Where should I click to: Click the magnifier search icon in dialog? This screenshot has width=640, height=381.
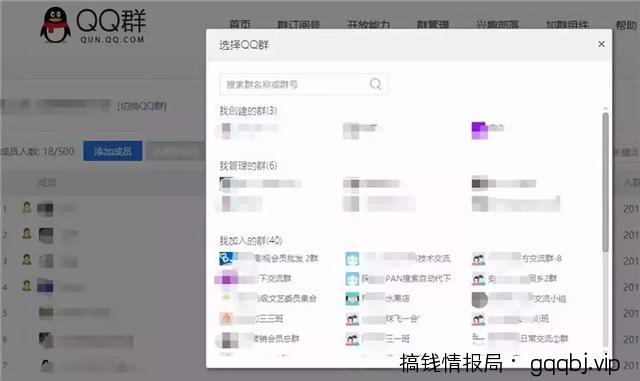click(375, 84)
